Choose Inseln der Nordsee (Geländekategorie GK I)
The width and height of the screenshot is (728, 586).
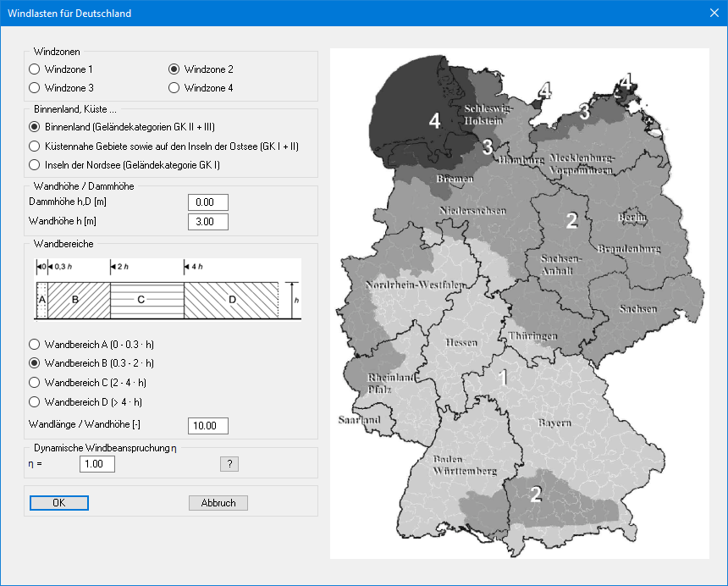point(34,164)
